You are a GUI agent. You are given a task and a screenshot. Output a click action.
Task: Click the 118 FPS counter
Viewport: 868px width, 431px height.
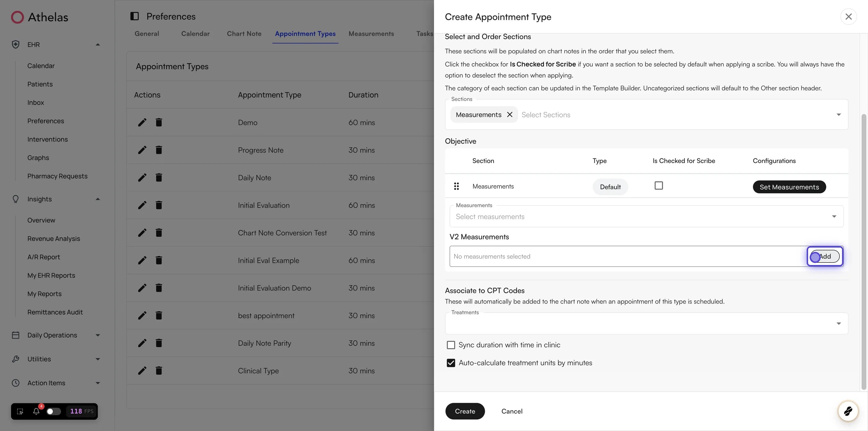[x=82, y=411]
